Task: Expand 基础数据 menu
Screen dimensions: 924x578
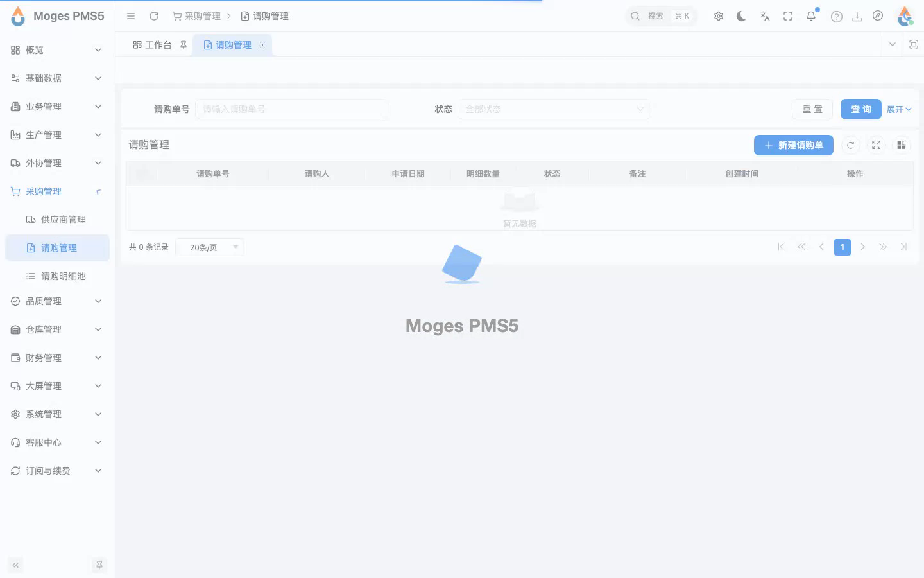Action: point(57,78)
